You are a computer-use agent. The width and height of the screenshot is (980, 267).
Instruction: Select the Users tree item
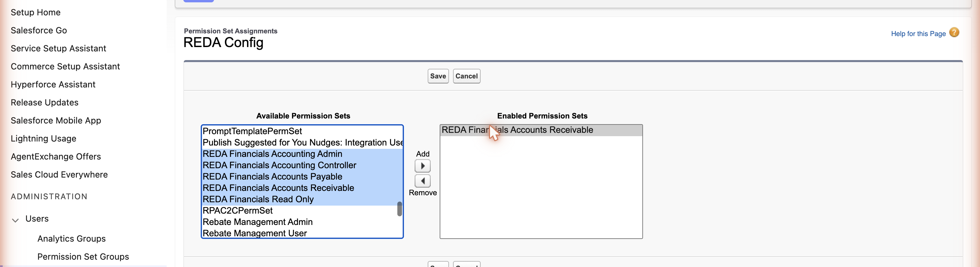pyautogui.click(x=37, y=219)
